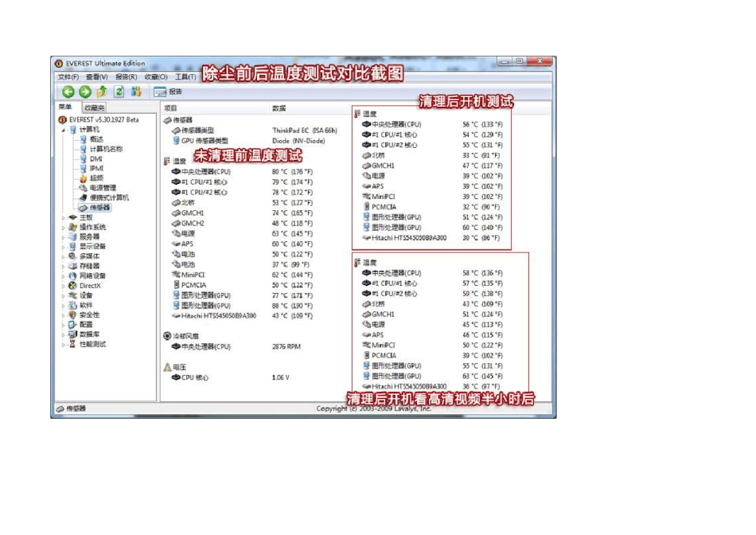Expand the 存储器 tree node
This screenshot has width=756, height=535.
pos(63,266)
